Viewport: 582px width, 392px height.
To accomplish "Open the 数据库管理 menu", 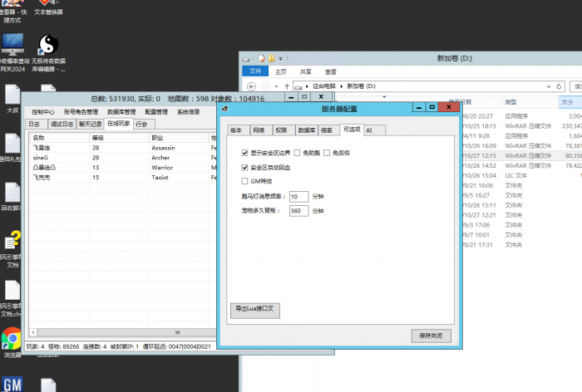I will coord(121,111).
